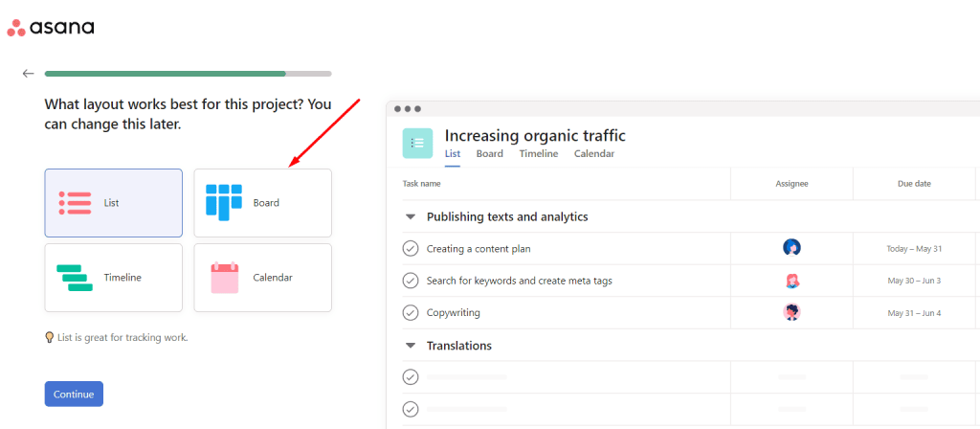The width and height of the screenshot is (980, 429).
Task: Mark Creating a content plan complete
Action: coord(411,249)
